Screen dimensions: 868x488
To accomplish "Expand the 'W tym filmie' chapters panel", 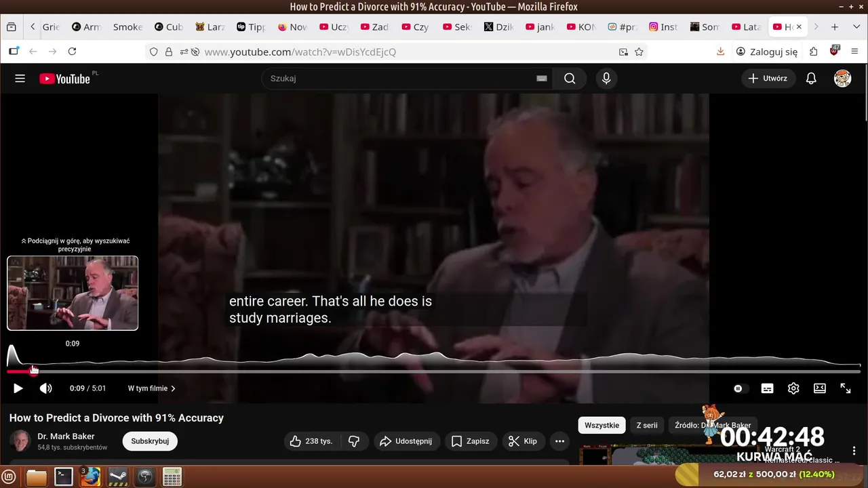I will (x=152, y=388).
